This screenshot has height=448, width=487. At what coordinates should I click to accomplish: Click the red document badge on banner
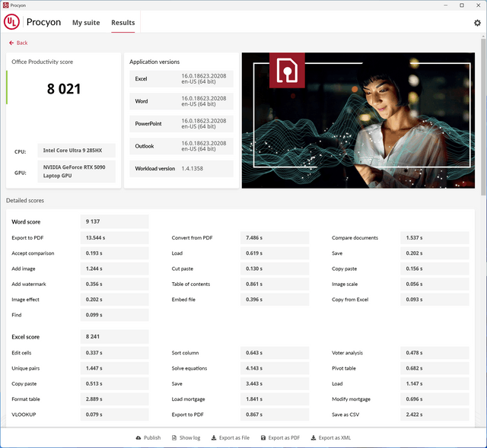tap(287, 71)
